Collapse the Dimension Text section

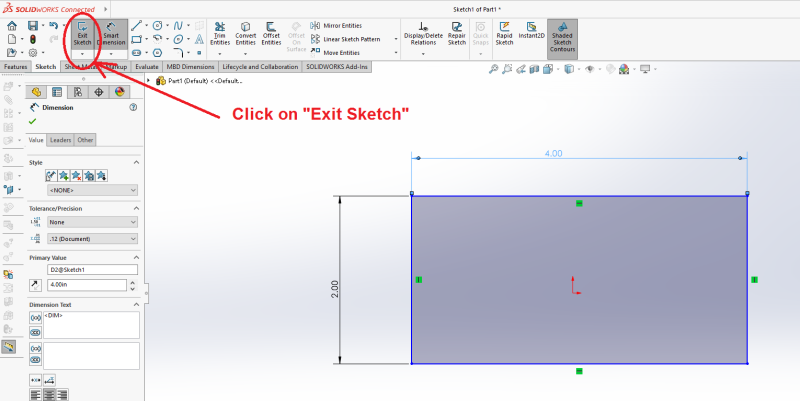pyautogui.click(x=136, y=305)
